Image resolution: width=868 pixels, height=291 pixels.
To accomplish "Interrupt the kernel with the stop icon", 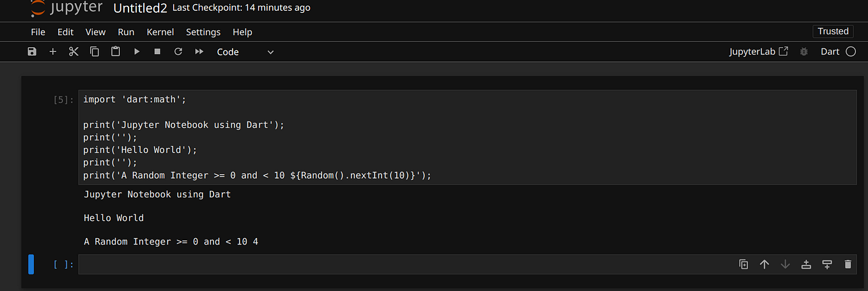I will click(157, 52).
